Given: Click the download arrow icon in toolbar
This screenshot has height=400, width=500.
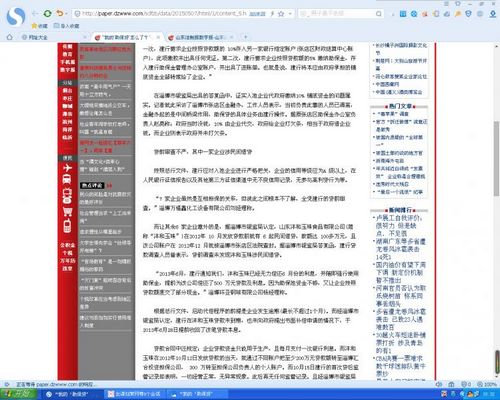Looking at the screenshot, I should click(493, 14).
